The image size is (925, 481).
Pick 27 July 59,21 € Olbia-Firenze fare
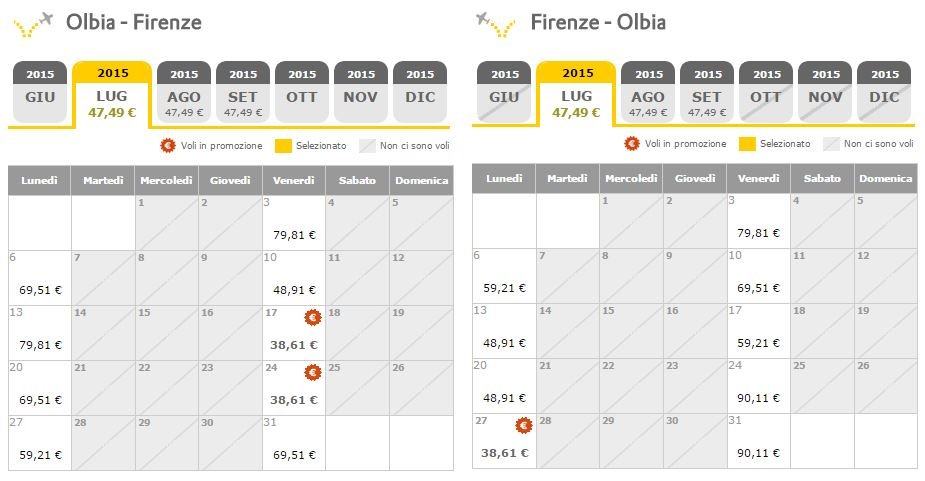(x=40, y=443)
